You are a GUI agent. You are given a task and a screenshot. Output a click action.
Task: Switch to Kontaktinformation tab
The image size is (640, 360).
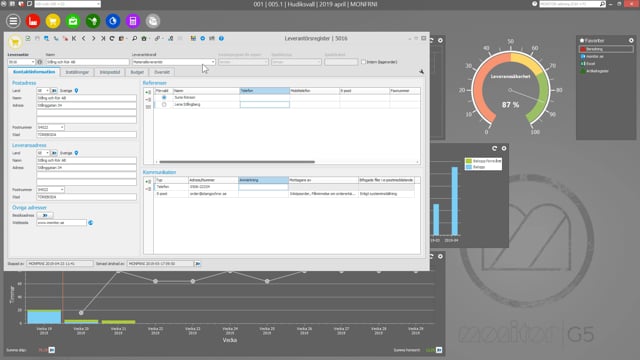[34, 72]
